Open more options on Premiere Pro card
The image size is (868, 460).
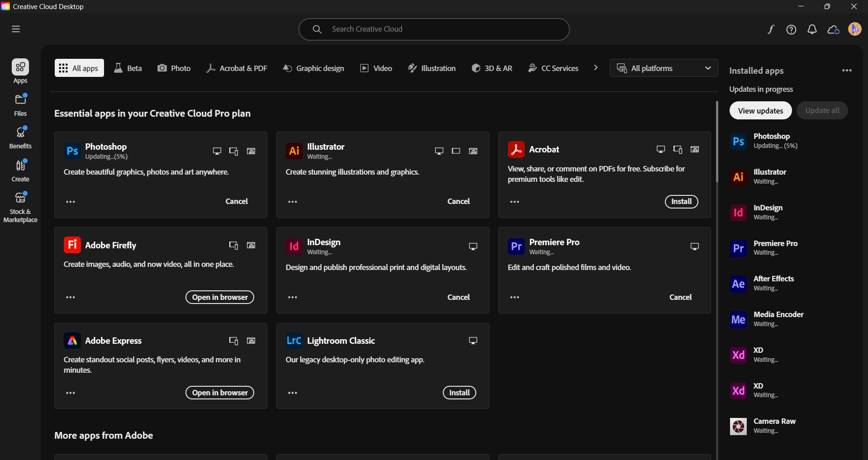(515, 297)
